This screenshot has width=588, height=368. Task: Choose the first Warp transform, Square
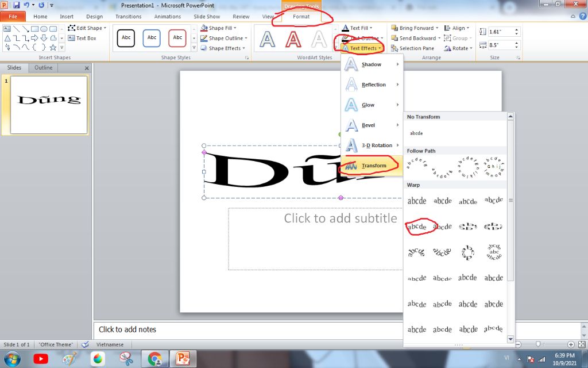(417, 201)
